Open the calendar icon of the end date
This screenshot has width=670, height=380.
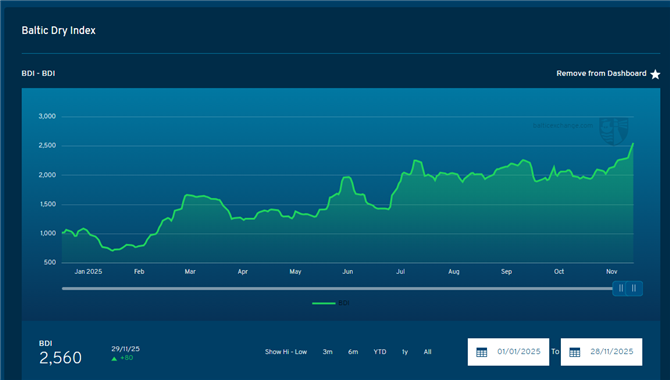(575, 352)
